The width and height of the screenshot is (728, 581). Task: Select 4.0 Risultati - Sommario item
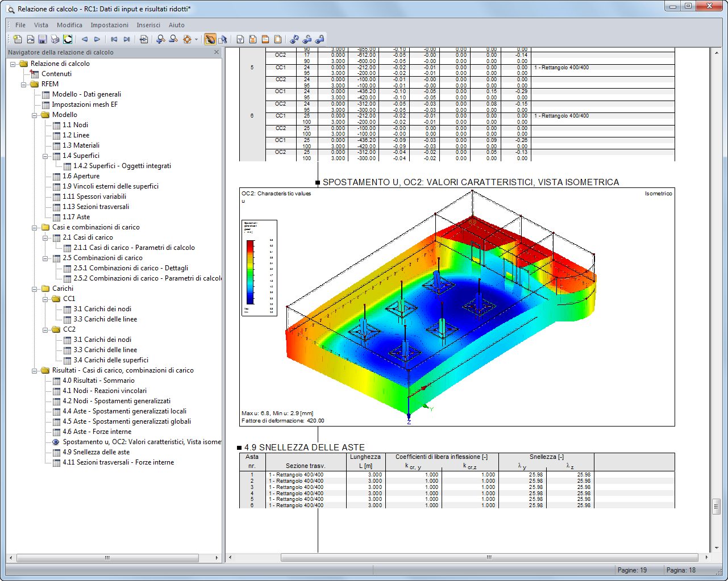click(x=98, y=381)
